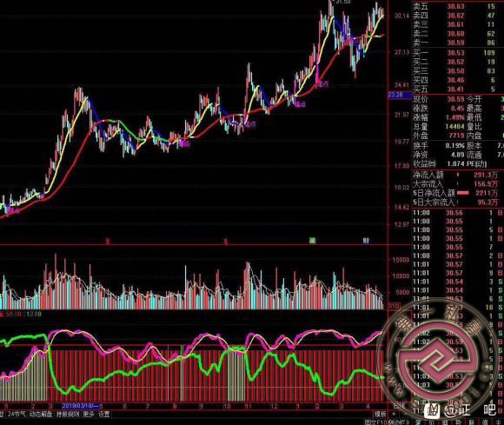Open the 24节气 tab

[16, 414]
